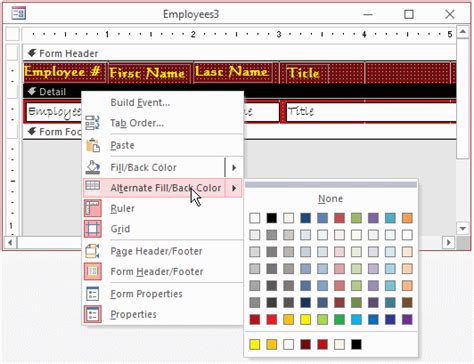Viewport: 474px width, 364px height.
Task: Pick the orange swatch in top row
Action: pyautogui.click(x=407, y=218)
